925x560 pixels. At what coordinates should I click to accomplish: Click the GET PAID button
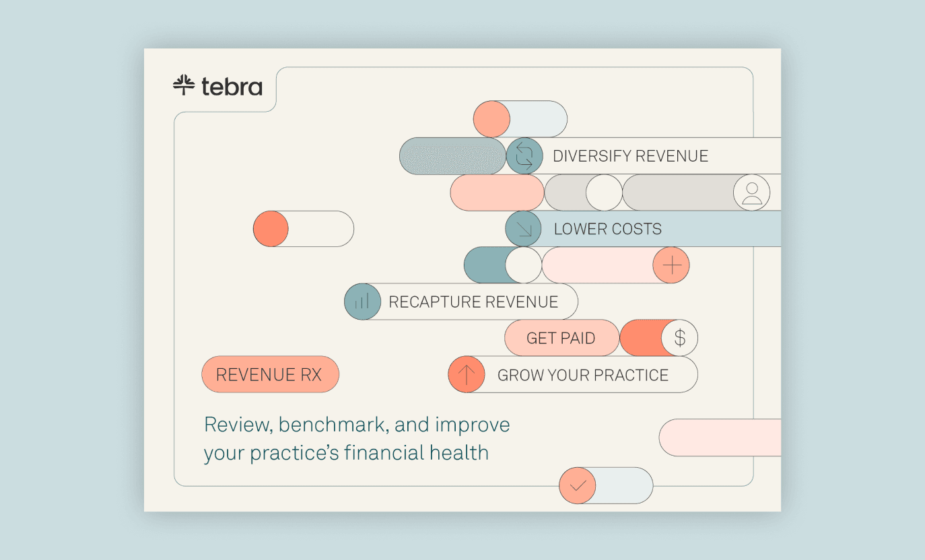561,338
